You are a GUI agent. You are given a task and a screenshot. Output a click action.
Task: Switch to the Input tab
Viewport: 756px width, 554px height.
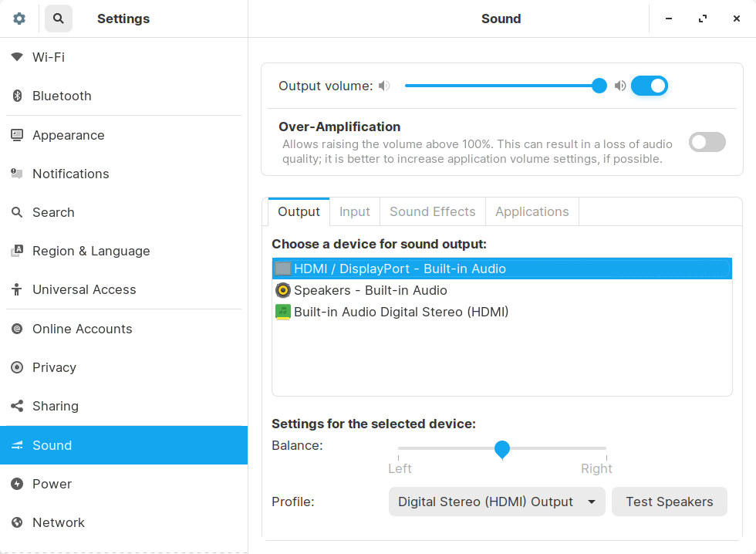(x=355, y=211)
